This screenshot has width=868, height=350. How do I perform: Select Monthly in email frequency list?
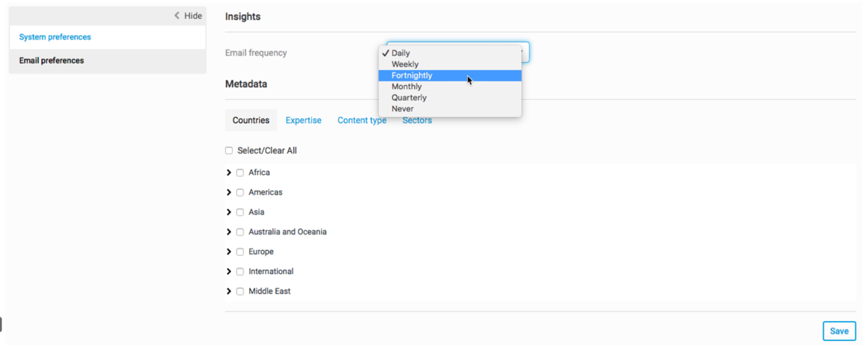[x=450, y=87]
